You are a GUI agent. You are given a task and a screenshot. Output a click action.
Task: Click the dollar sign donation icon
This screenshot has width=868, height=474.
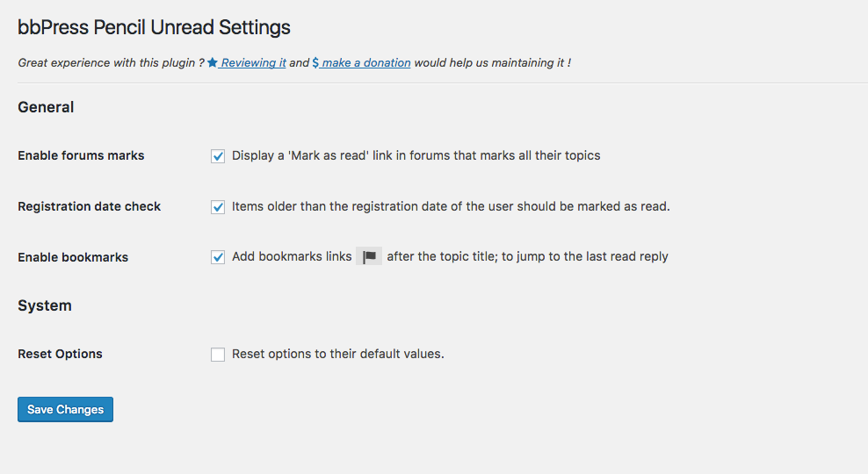click(316, 63)
